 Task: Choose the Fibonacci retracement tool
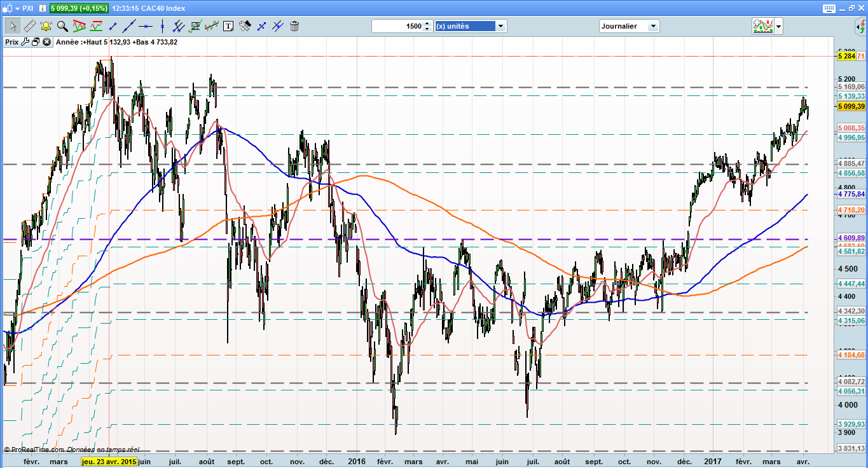coord(196,26)
